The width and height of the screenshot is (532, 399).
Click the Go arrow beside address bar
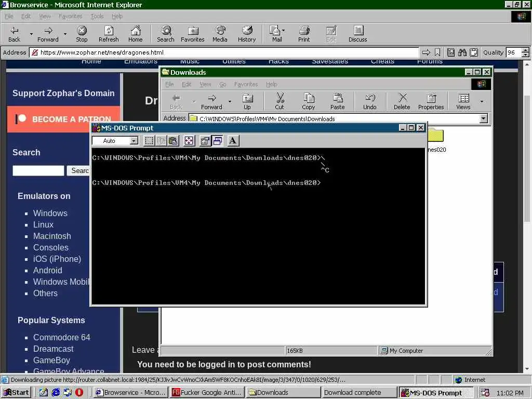[x=426, y=52]
